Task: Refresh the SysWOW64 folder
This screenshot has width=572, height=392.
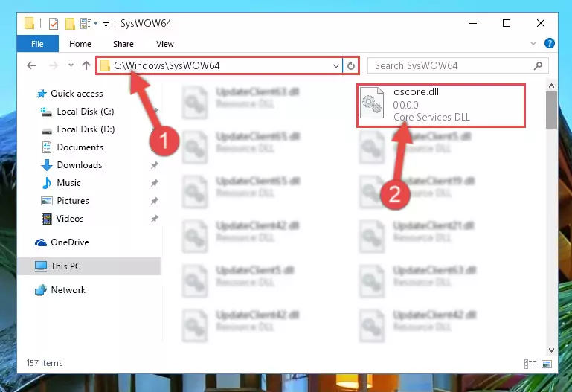Action: [x=350, y=66]
